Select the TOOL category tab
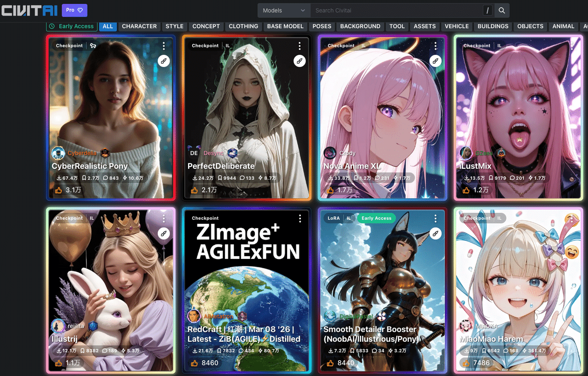Image resolution: width=588 pixels, height=376 pixels. (x=397, y=26)
